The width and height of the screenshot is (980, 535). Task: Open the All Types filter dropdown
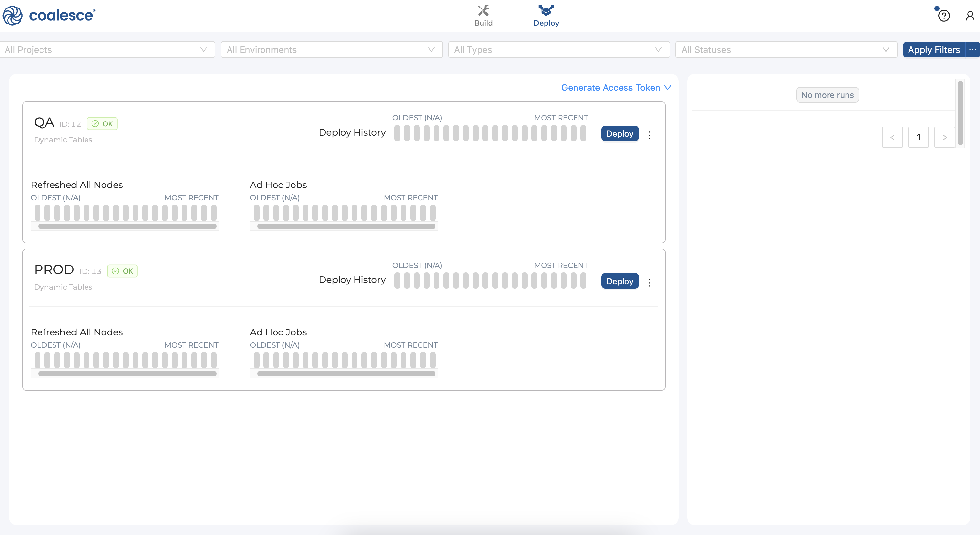[x=559, y=50]
